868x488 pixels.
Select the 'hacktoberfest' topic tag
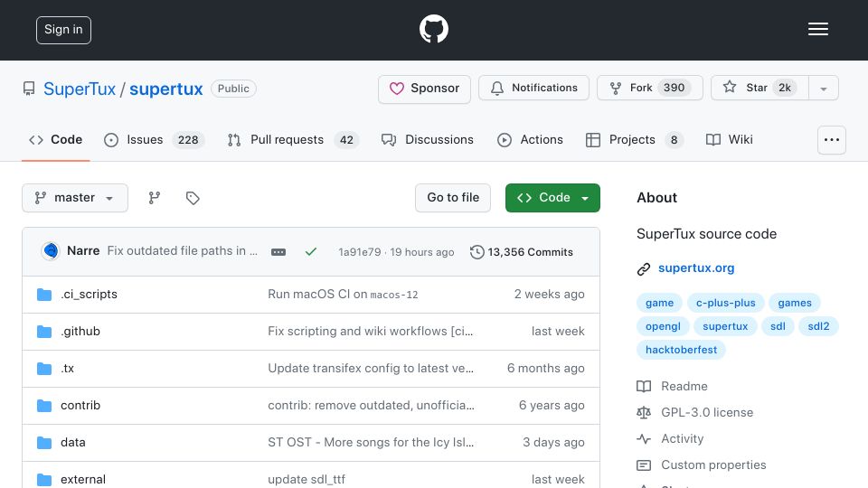[681, 351]
